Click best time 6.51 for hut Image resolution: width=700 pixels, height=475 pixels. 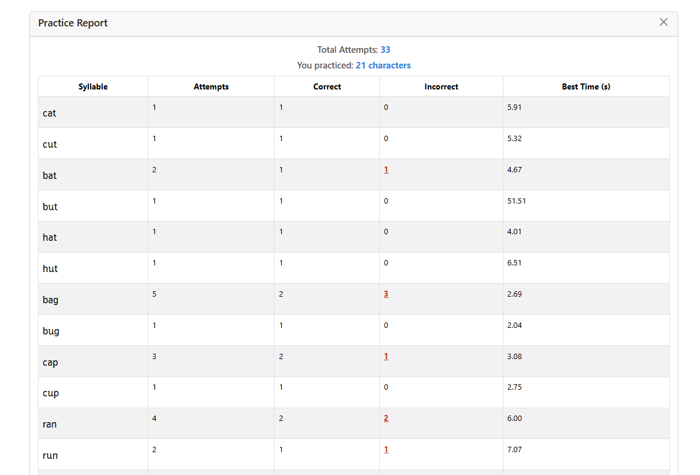pyautogui.click(x=514, y=263)
